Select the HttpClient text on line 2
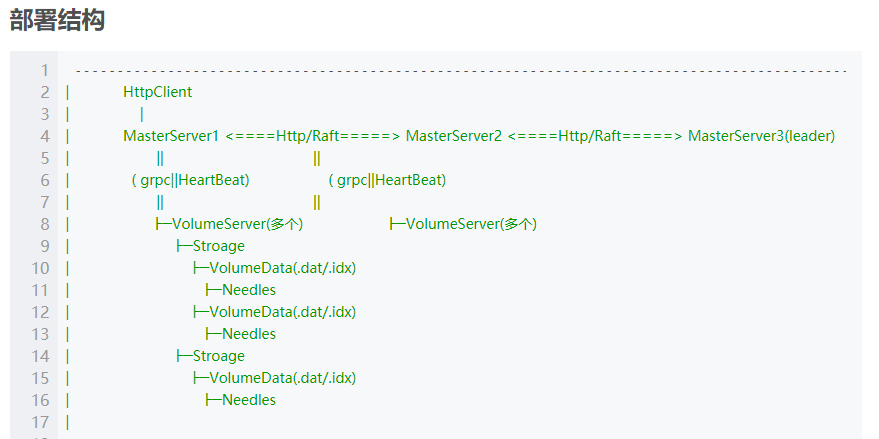 (157, 92)
